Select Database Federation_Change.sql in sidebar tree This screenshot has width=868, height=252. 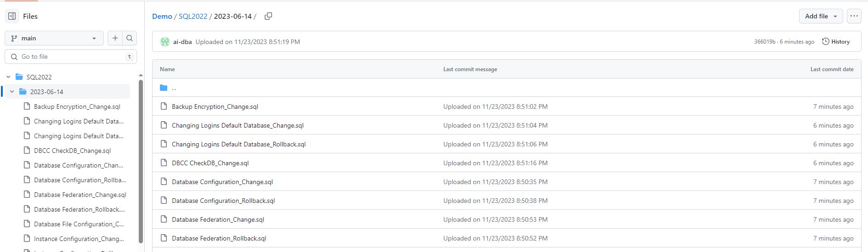[x=79, y=195]
